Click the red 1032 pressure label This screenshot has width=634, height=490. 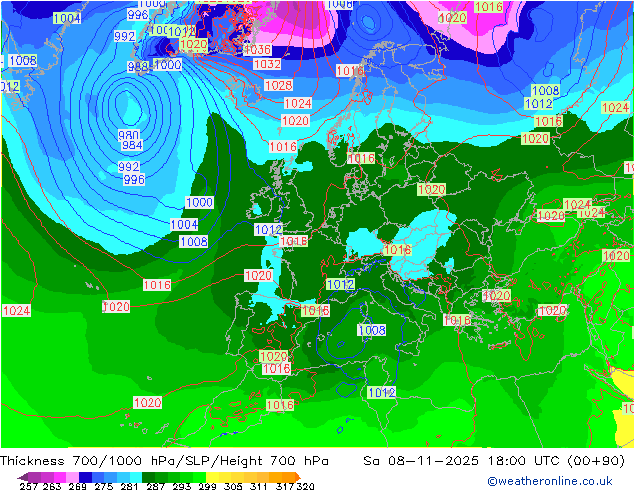click(x=267, y=64)
